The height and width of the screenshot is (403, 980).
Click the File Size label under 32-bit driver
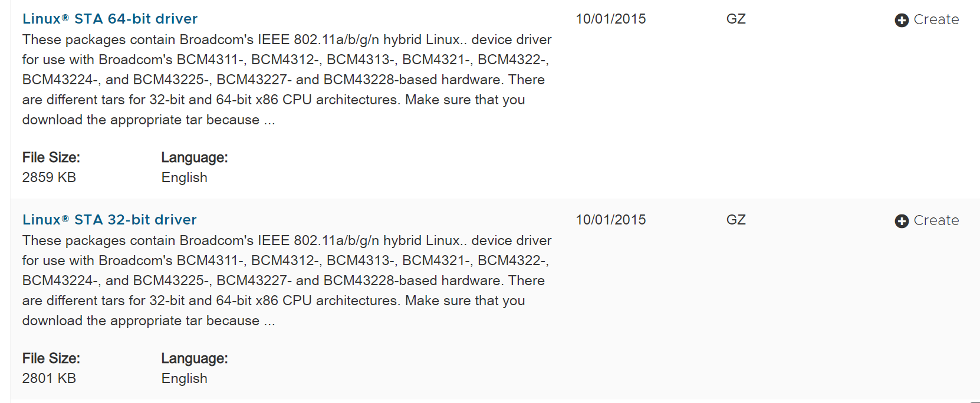click(x=51, y=358)
